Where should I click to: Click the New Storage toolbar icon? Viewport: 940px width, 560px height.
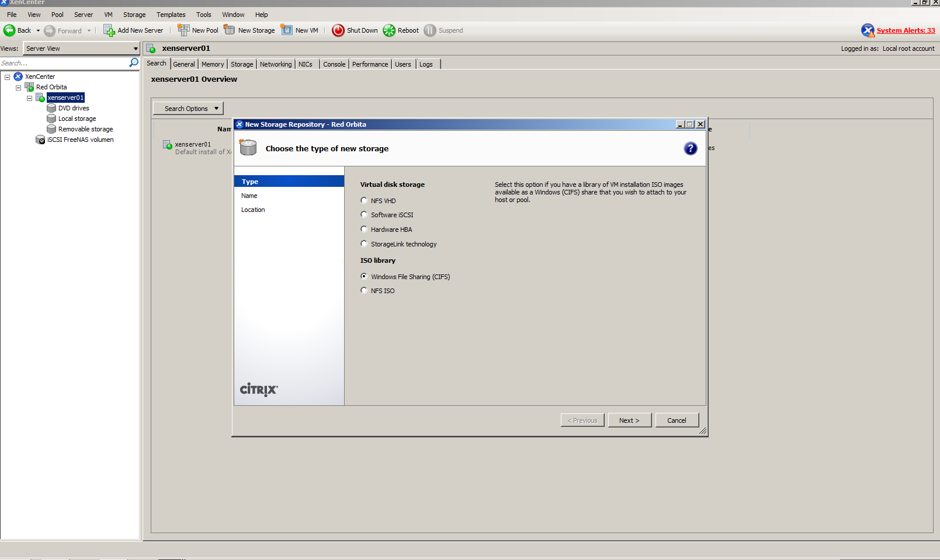230,30
